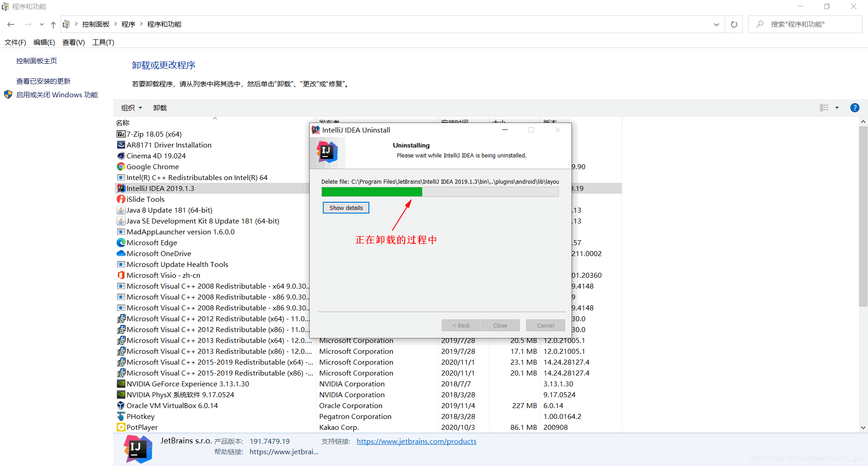868x466 pixels.
Task: Click the scrollbar up arrow
Action: (863, 122)
